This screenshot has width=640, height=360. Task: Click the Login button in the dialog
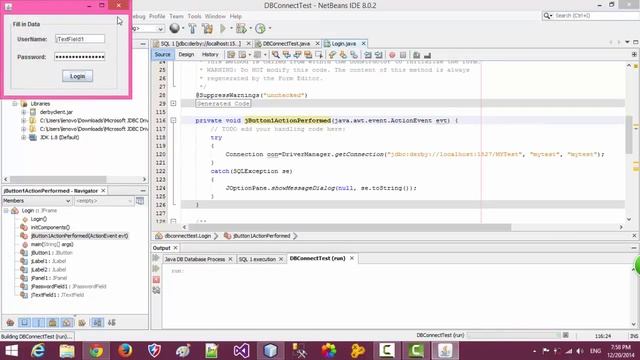pyautogui.click(x=78, y=76)
